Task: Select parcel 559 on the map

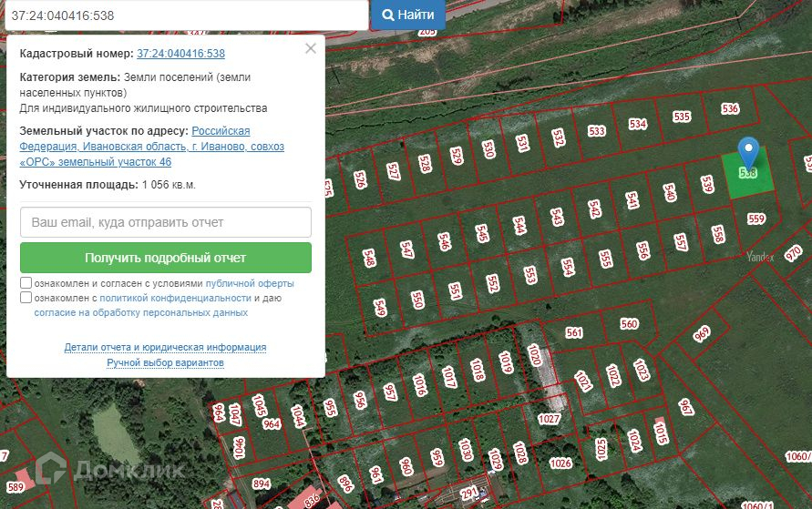Action: click(756, 219)
